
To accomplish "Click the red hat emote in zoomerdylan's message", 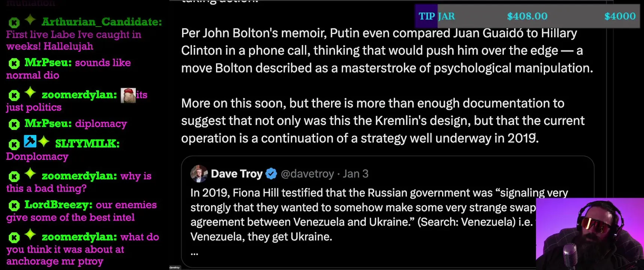I will pyautogui.click(x=128, y=96).
